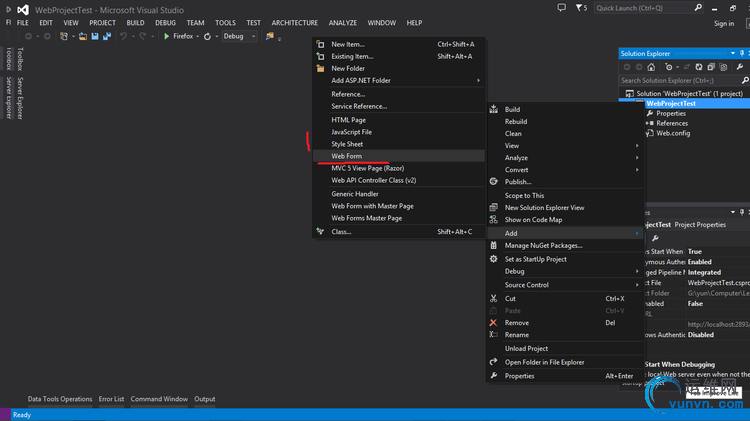Click the Quick Launch magnifier icon
This screenshot has height=421, width=750.
click(x=698, y=8)
